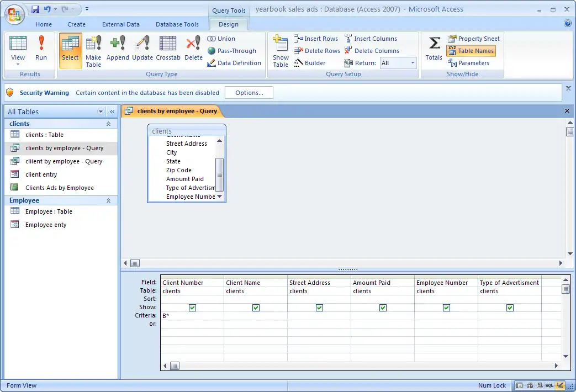Click the Criteria cell containing B*
Screen dimensions: 576x392
point(192,316)
